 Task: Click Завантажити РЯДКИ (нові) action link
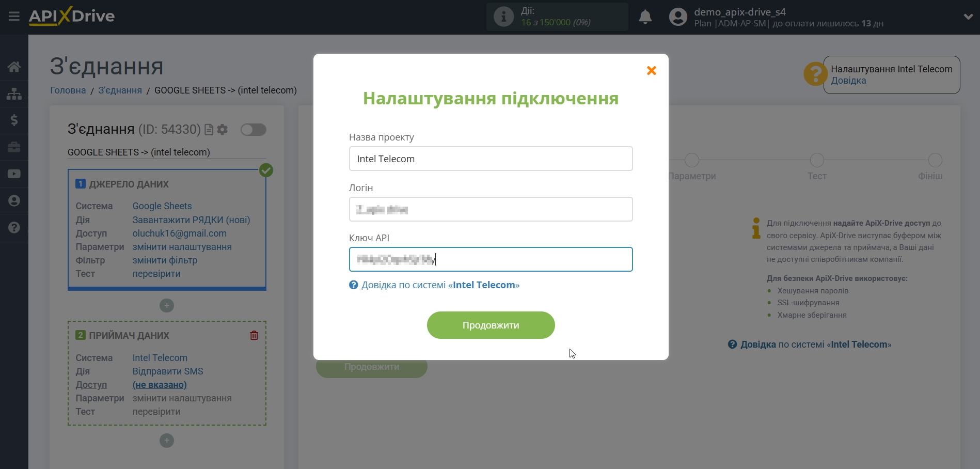point(191,220)
